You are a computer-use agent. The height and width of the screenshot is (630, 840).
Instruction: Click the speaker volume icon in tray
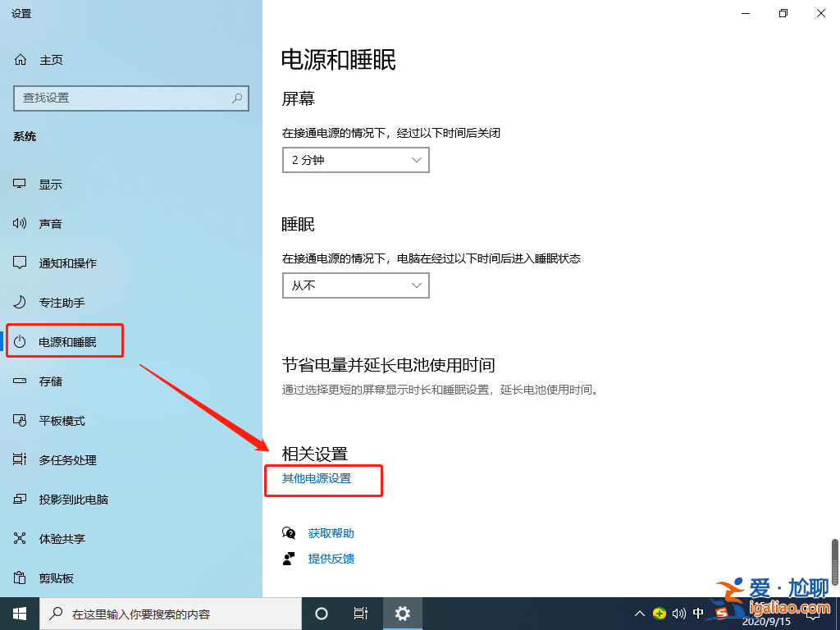point(678,613)
